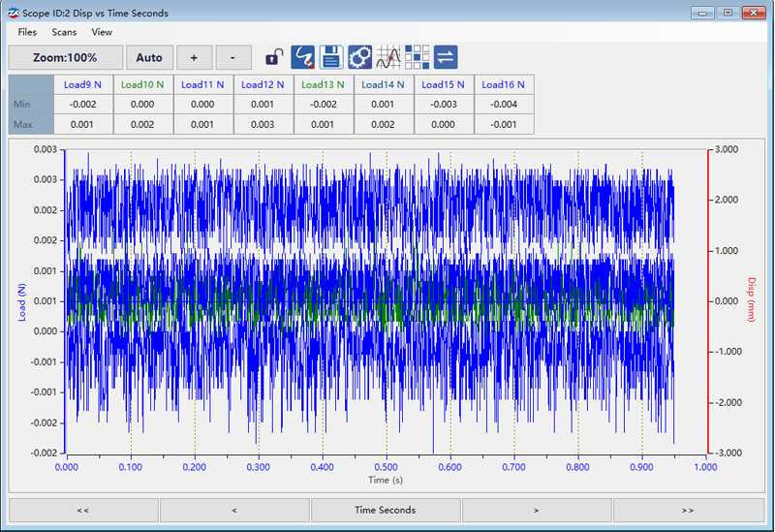Image resolution: width=775 pixels, height=532 pixels.
Task: Click the paintbrush trace style icon
Action: click(303, 57)
